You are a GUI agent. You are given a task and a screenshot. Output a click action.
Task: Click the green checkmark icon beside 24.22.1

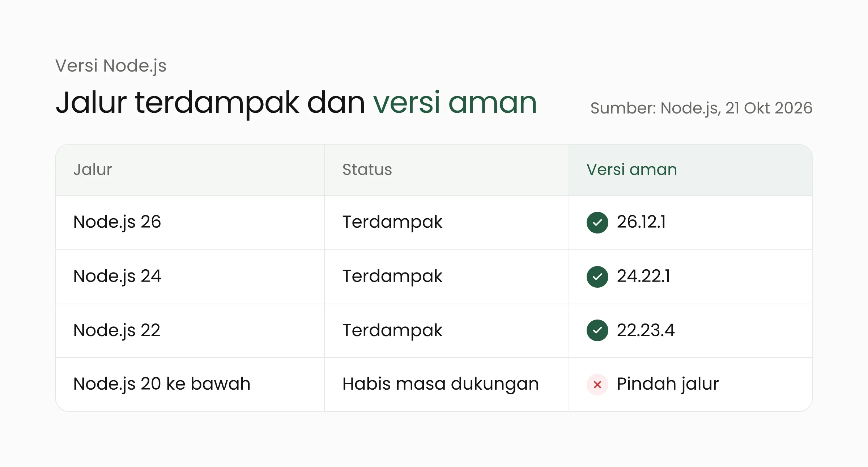(x=597, y=277)
